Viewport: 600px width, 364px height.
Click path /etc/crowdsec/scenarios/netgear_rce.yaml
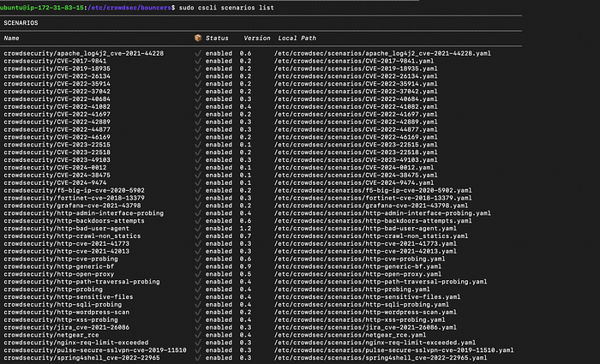[x=350, y=336]
